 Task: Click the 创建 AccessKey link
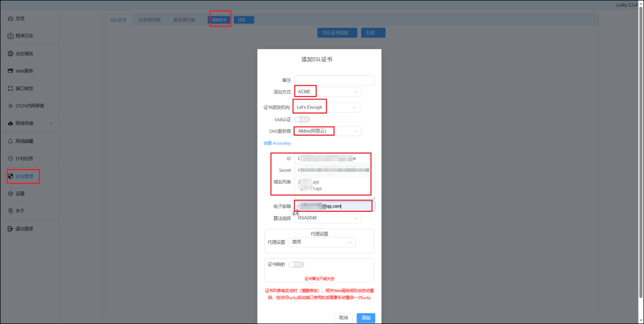(x=277, y=143)
